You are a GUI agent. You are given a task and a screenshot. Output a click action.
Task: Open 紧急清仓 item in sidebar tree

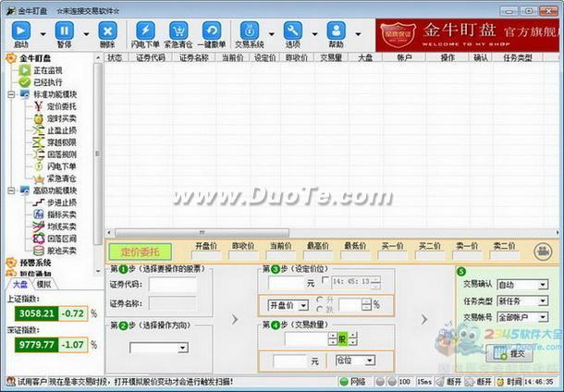click(62, 178)
